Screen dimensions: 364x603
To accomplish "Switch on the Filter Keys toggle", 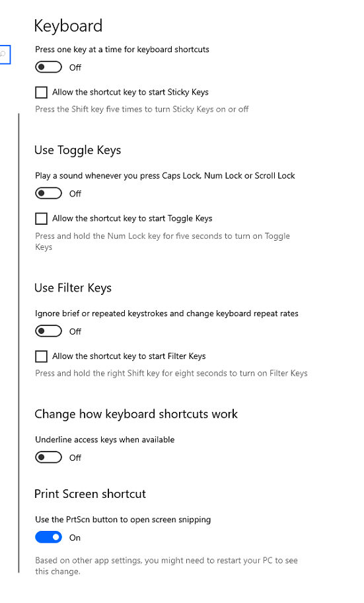I will click(48, 331).
